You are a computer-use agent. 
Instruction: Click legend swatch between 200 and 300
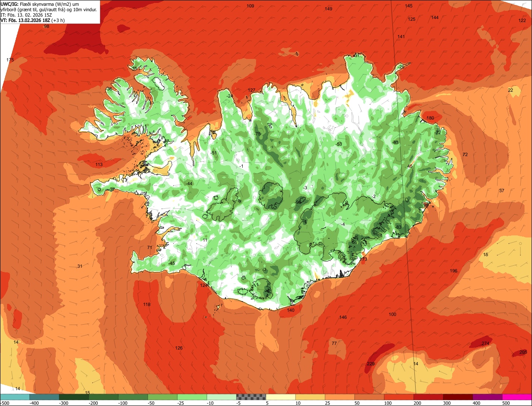pos(428,397)
